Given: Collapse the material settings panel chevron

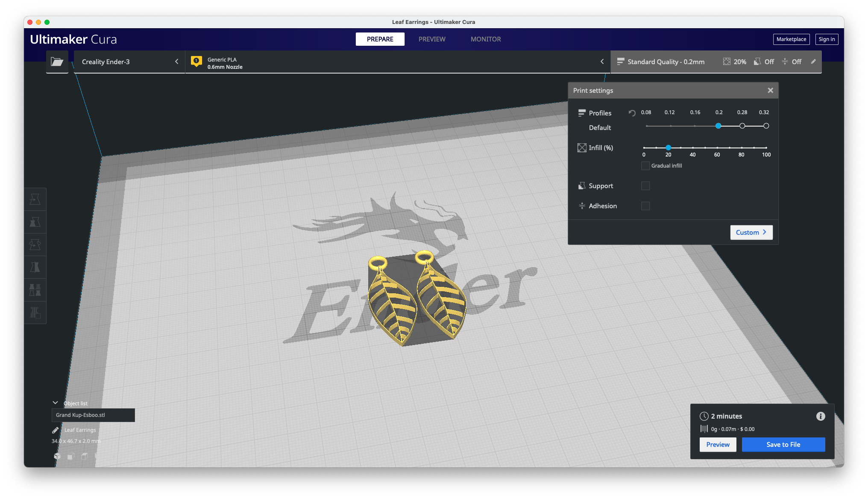Looking at the screenshot, I should (x=602, y=62).
